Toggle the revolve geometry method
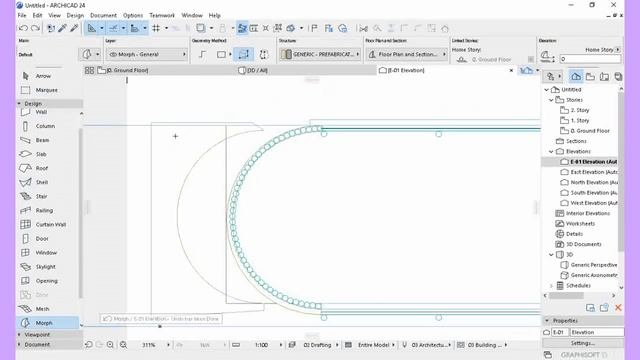640x360 pixels. [x=264, y=54]
